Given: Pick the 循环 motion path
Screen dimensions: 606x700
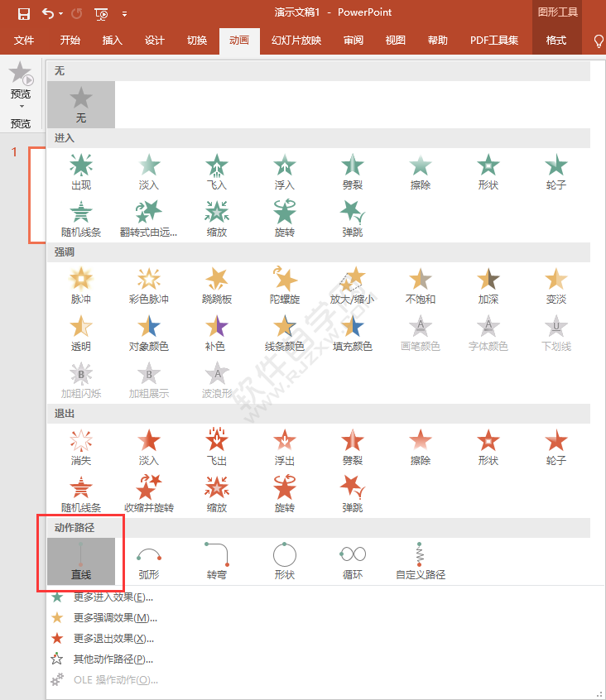Looking at the screenshot, I should click(x=353, y=561).
